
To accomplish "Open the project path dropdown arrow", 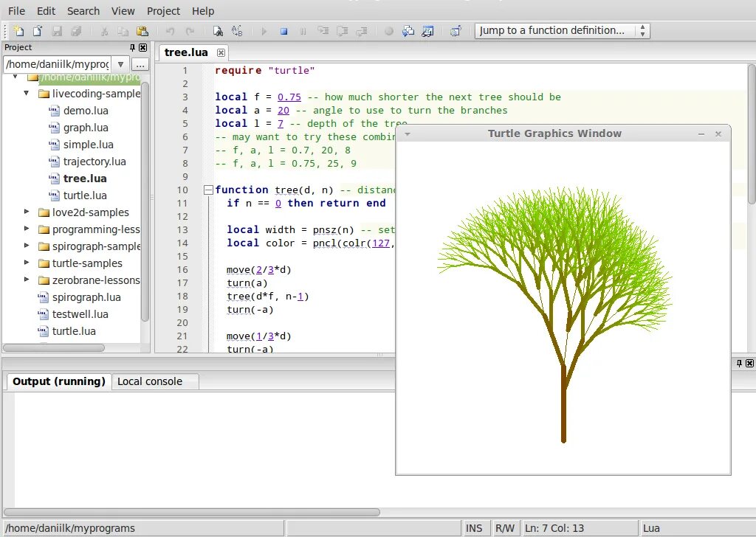I will coord(121,64).
